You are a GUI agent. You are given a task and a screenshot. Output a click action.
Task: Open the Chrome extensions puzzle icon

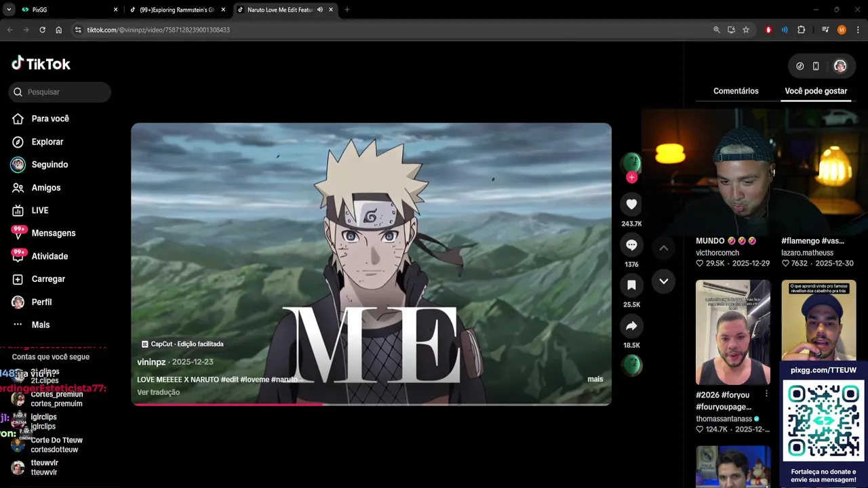coord(801,30)
